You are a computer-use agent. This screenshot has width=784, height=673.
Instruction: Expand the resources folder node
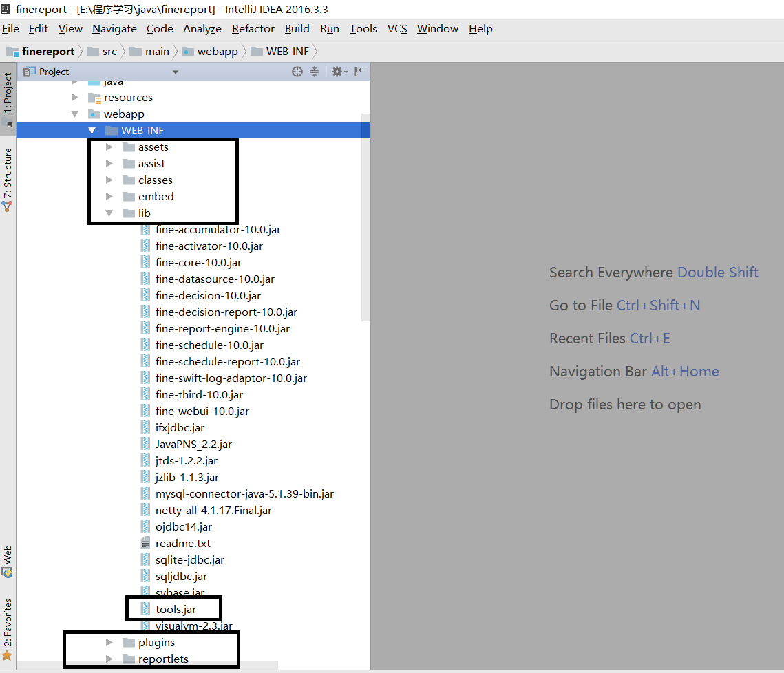(x=74, y=98)
